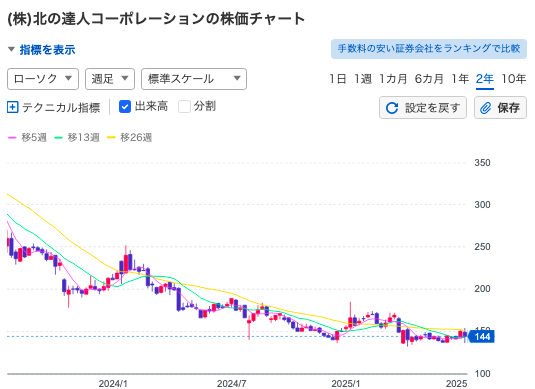535x389 pixels.
Task: Click the 2024/1 x-axis date label
Action: [x=113, y=384]
